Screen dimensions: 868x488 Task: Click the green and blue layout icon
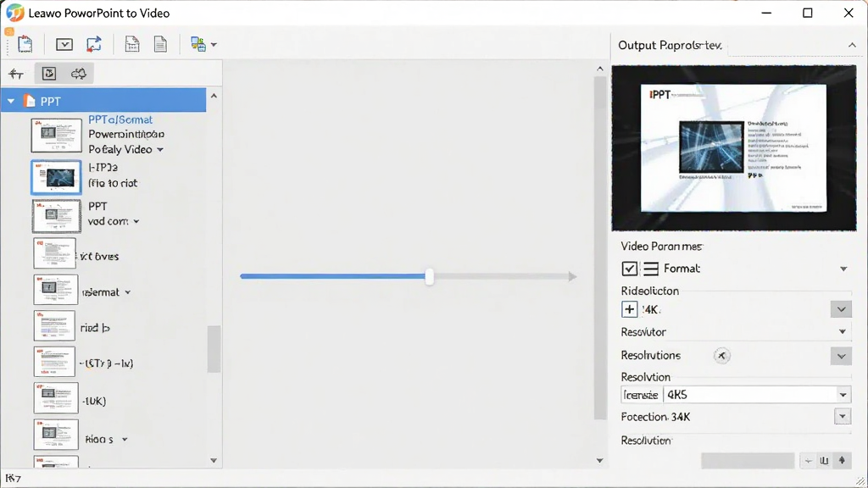pyautogui.click(x=198, y=44)
